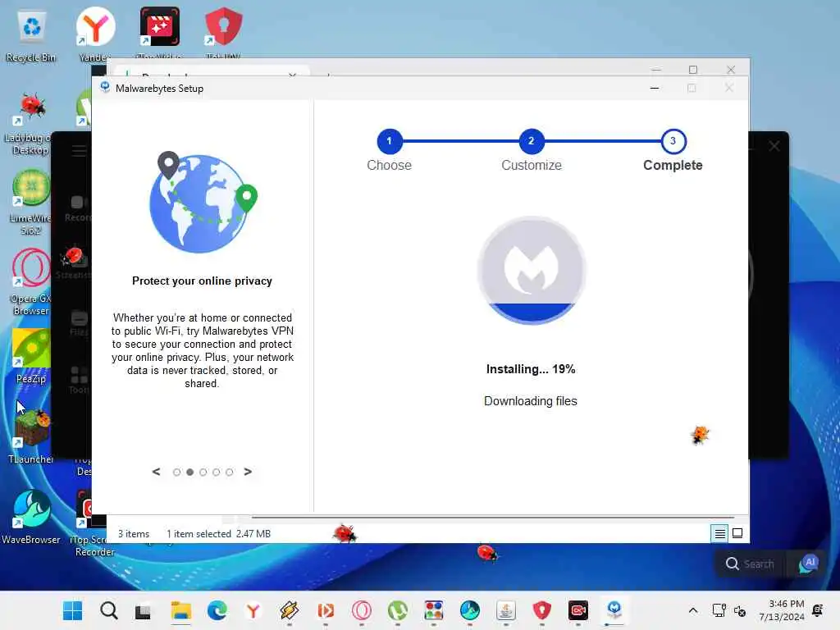Open the Java app on the taskbar
Image resolution: width=840 pixels, height=630 pixels.
pos(505,610)
